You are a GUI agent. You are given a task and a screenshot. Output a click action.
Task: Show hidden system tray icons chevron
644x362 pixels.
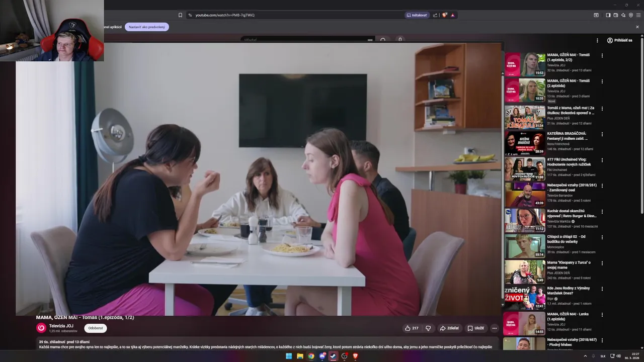tap(585, 356)
